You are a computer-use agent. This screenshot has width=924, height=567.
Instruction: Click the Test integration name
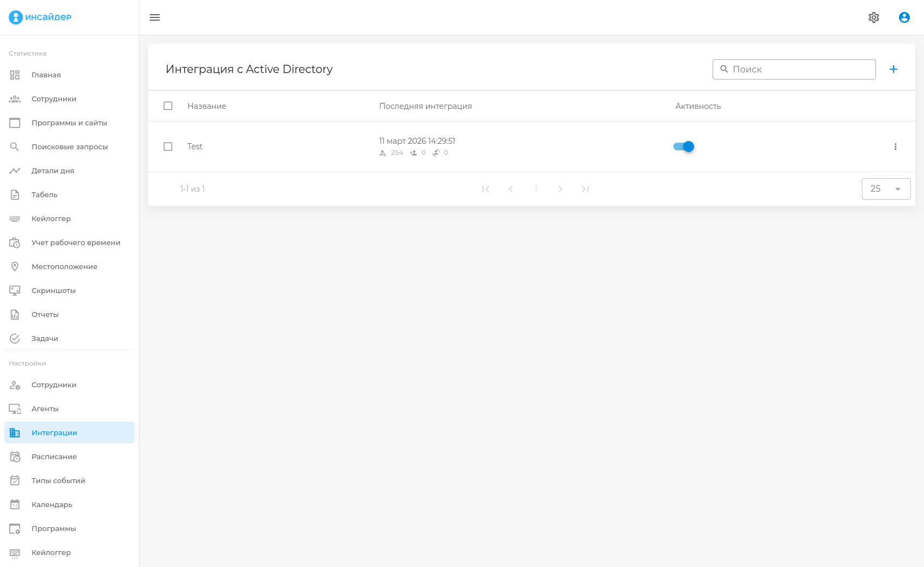tap(194, 147)
